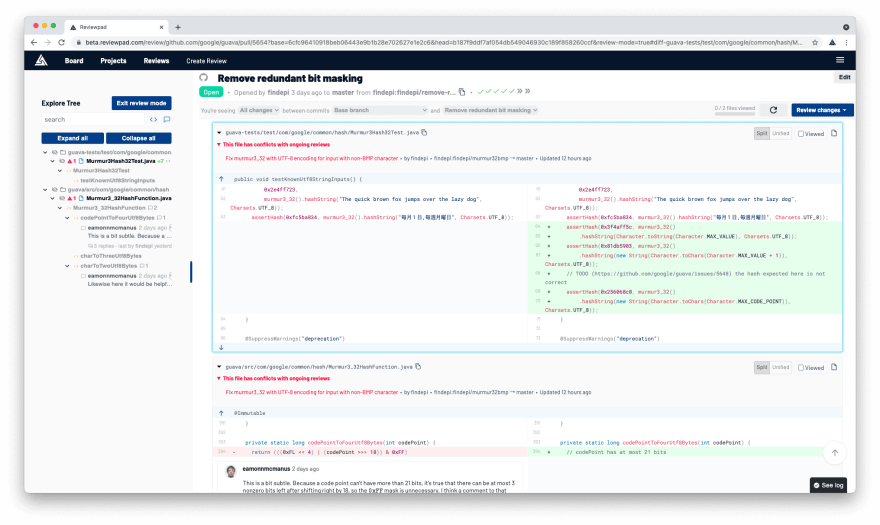Expand lines above @Immutable in the second diff
The width and height of the screenshot is (880, 525).
coord(221,413)
